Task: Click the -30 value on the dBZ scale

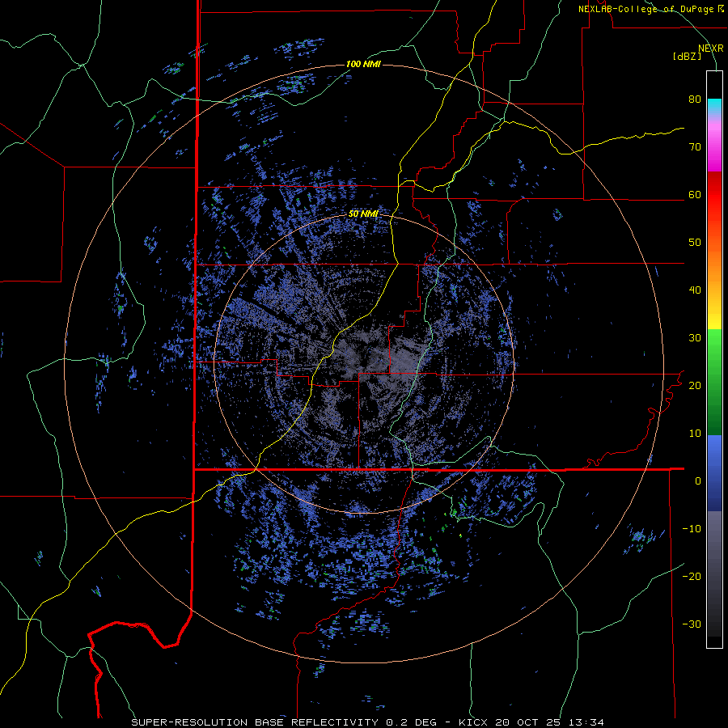Action: tap(692, 624)
